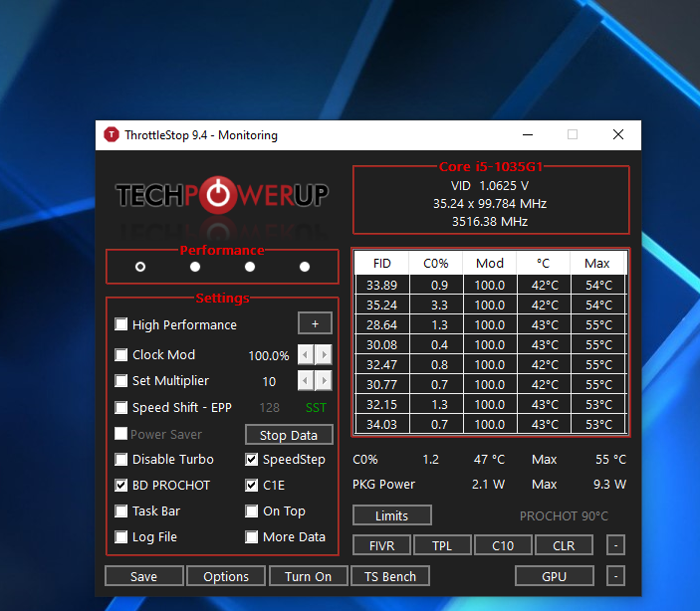Enable Speed Shift - EPP checkbox
Image resolution: width=700 pixels, height=611 pixels.
tap(121, 407)
